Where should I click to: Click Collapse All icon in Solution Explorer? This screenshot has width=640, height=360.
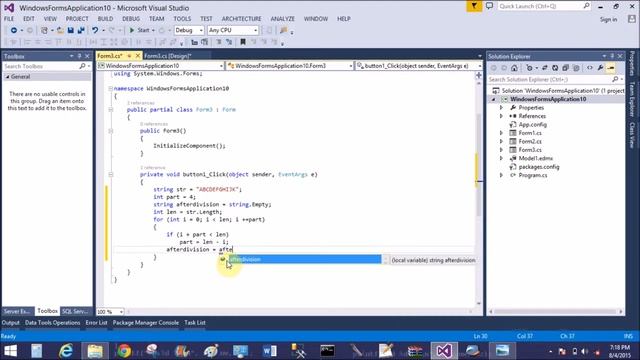click(565, 68)
